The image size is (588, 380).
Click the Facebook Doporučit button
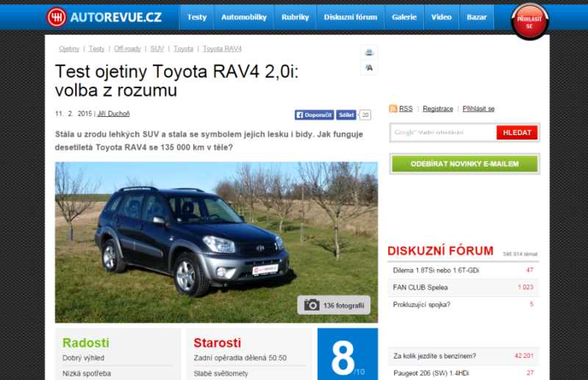(x=315, y=115)
